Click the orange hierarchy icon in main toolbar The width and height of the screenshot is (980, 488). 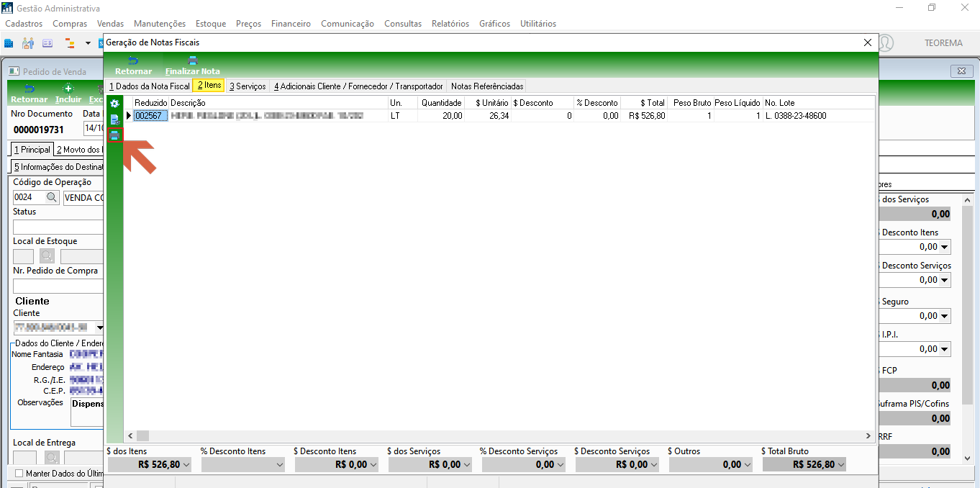(x=70, y=43)
